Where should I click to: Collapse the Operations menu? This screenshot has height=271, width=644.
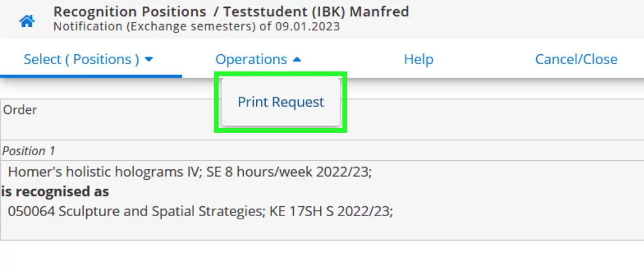251,59
